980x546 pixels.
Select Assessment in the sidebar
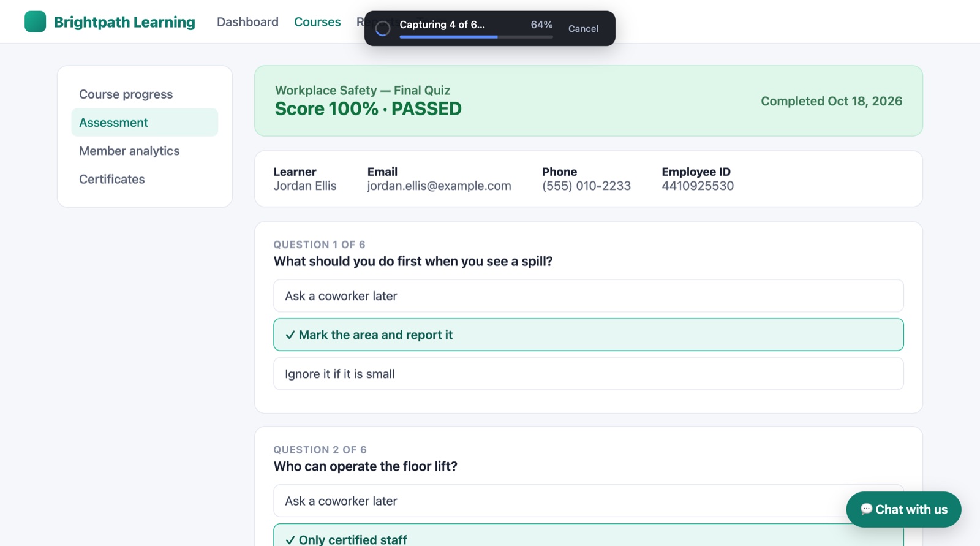point(145,123)
